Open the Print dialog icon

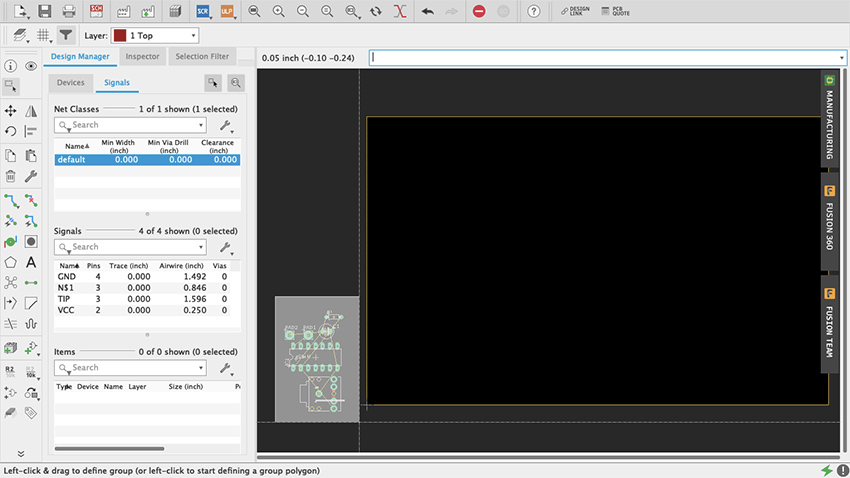coord(69,11)
